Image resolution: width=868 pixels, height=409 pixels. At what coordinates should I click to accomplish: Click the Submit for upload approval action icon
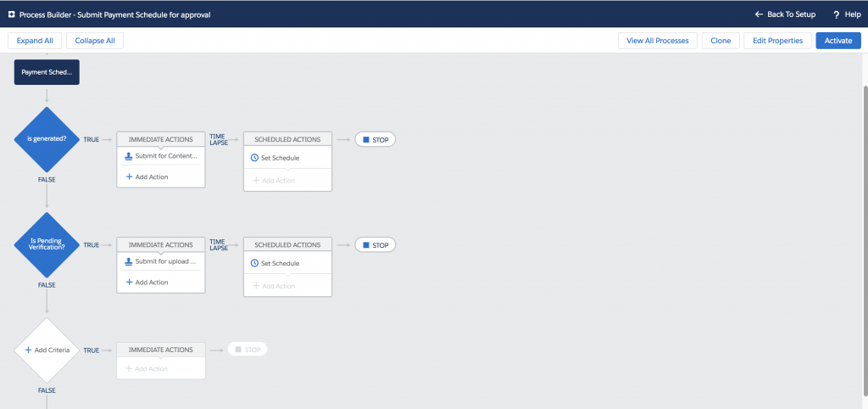(129, 261)
